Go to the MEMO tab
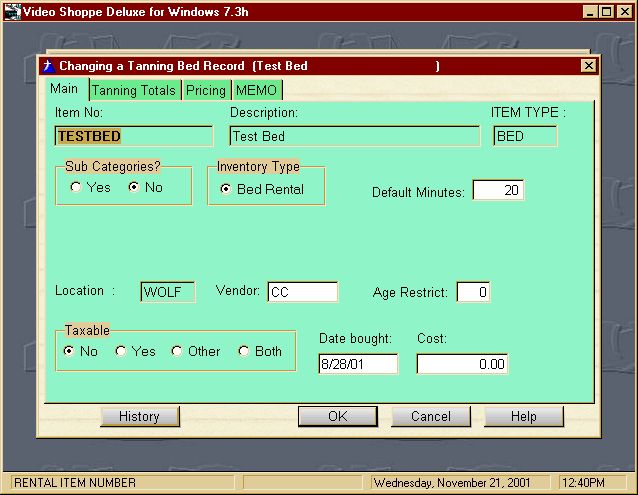The height and width of the screenshot is (495, 638). point(256,91)
